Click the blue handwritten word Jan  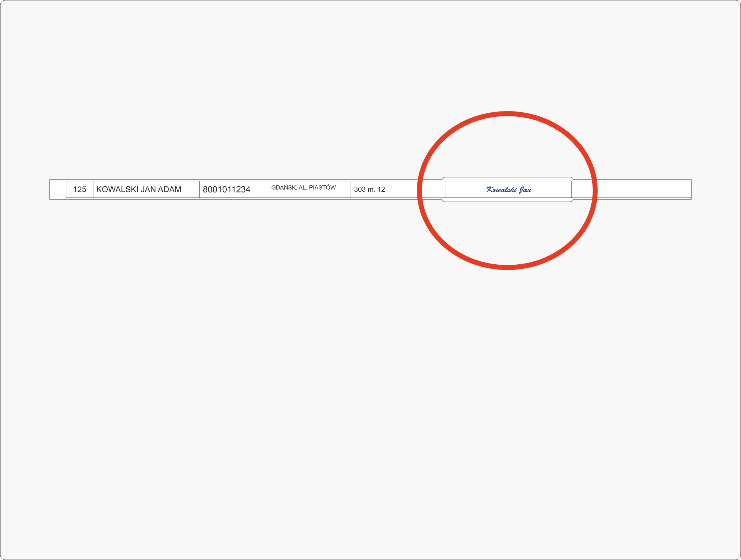click(525, 190)
